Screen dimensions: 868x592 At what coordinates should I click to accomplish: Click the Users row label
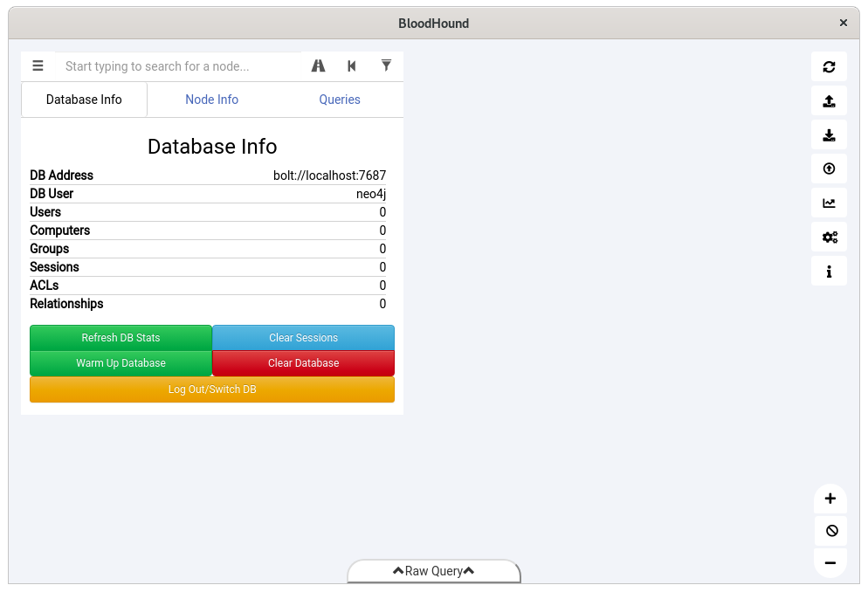(x=45, y=212)
